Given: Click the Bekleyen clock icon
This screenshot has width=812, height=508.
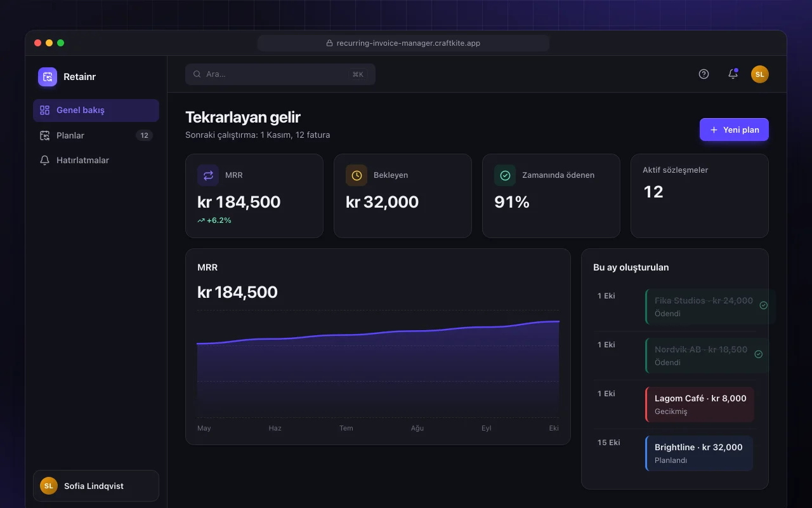Looking at the screenshot, I should tap(357, 175).
